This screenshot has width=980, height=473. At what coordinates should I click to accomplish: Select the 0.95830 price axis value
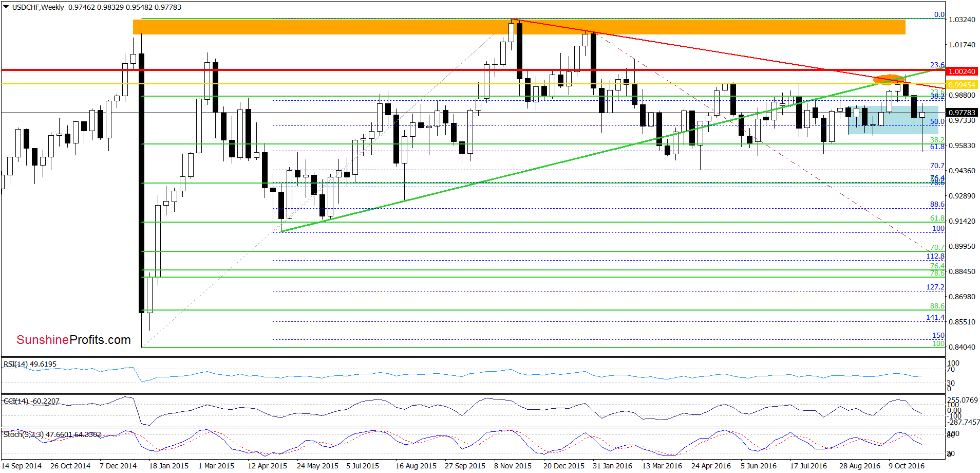[962, 145]
